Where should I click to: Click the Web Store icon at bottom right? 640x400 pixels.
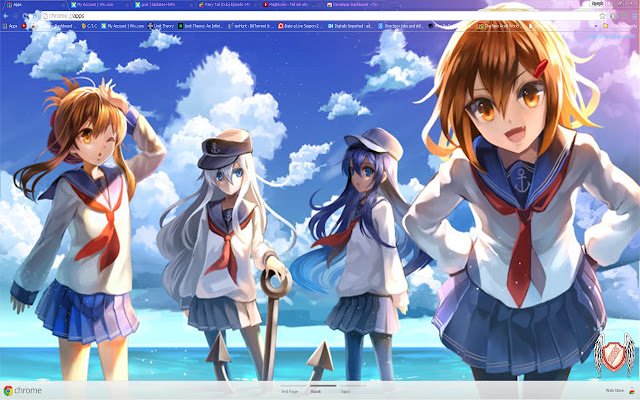[631, 391]
